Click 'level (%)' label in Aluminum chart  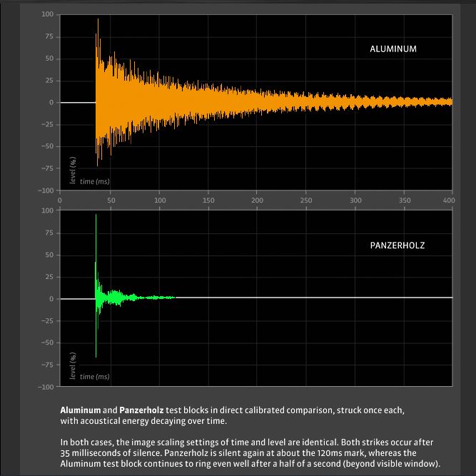pyautogui.click(x=73, y=171)
